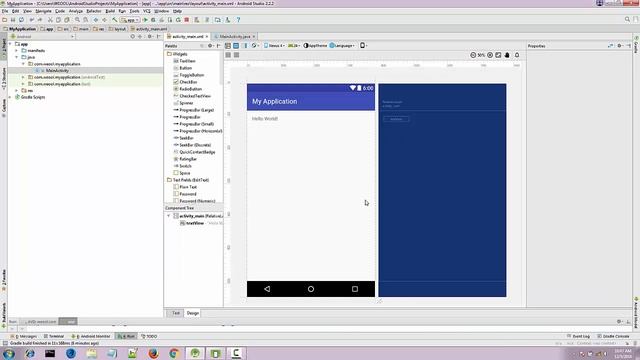Click the Find magnifier icon in toolbar
The height and width of the screenshot is (360, 640).
(77, 20)
